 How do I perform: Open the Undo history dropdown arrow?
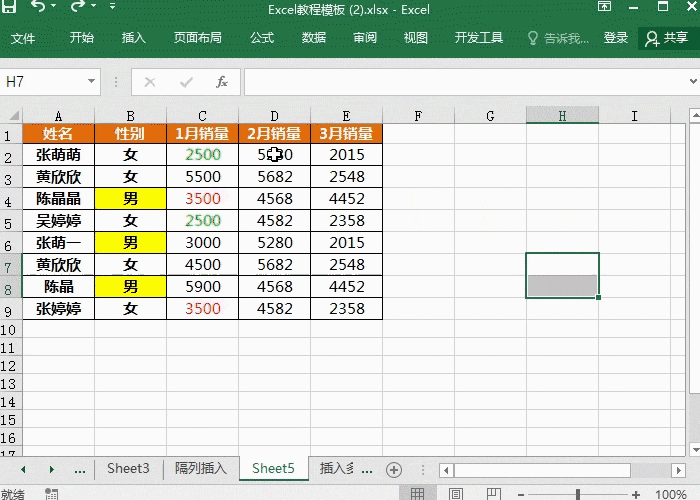[53, 6]
